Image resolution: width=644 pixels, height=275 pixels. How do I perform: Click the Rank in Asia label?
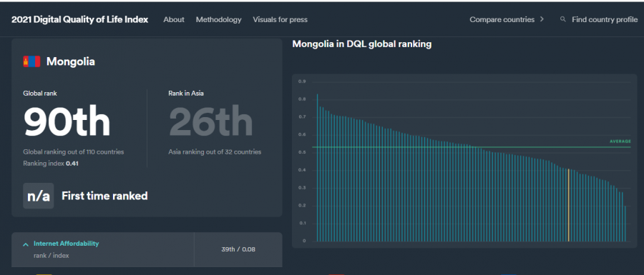pyautogui.click(x=186, y=94)
